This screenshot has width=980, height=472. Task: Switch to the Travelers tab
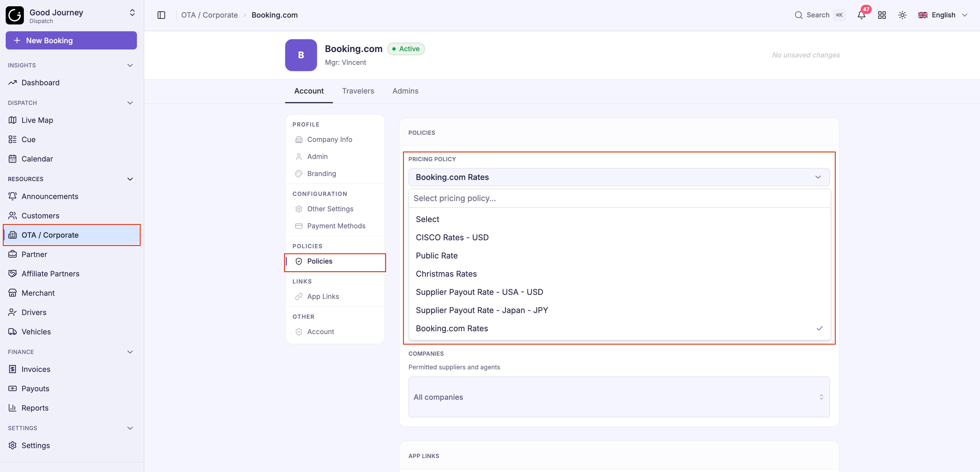point(358,91)
